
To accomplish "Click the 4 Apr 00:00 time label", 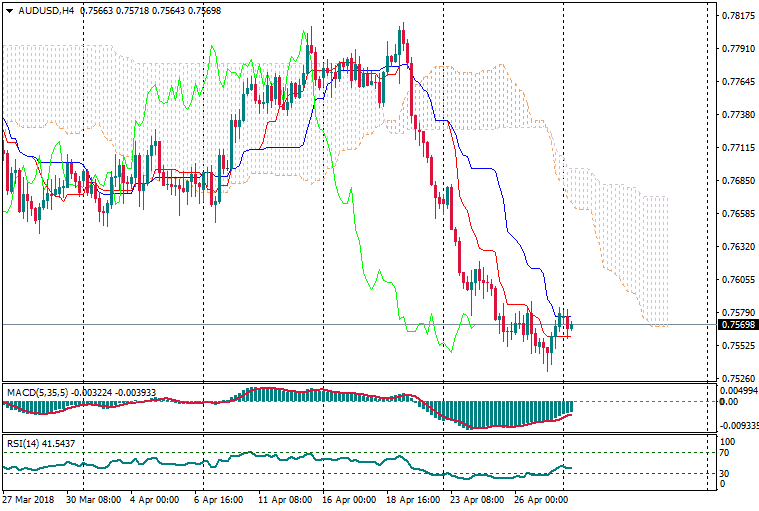I will coord(153,498).
